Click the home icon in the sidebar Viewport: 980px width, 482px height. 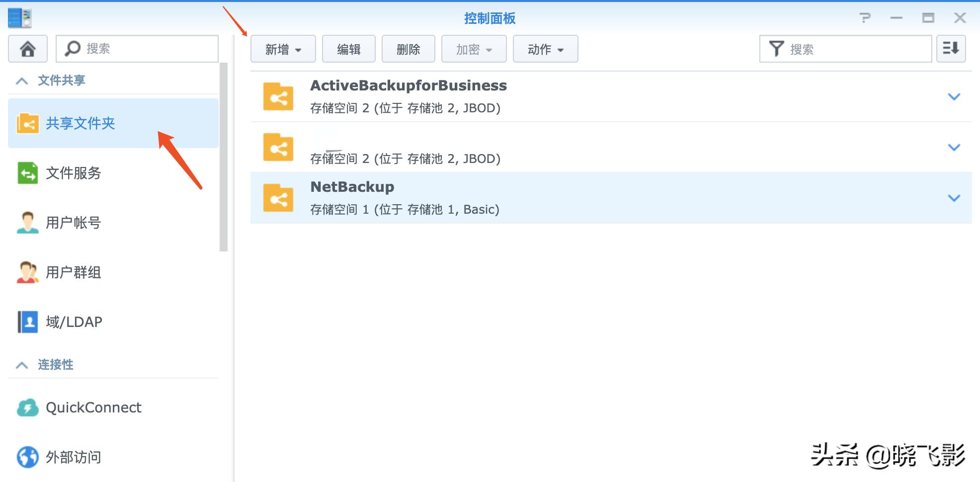pos(28,48)
